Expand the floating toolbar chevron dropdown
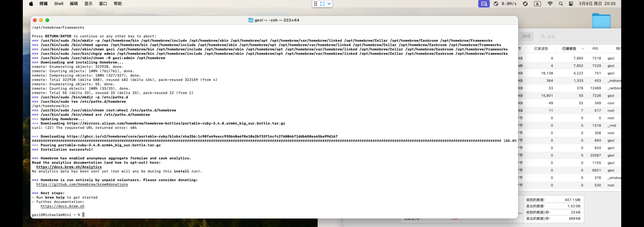The image size is (644, 227). (329, 4)
